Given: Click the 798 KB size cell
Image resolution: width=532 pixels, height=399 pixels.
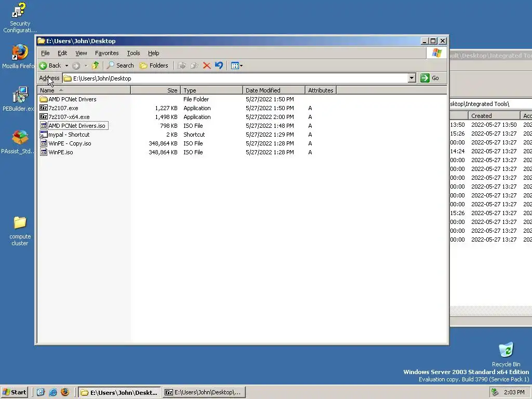Looking at the screenshot, I should point(169,126).
